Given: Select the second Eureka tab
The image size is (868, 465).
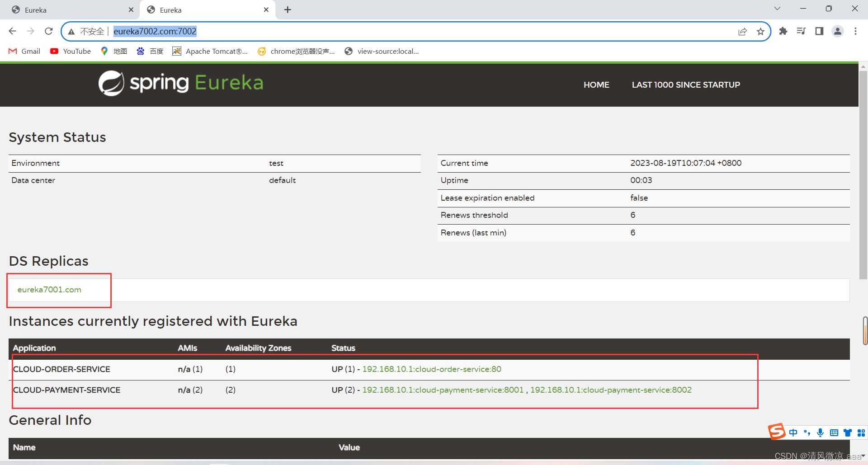Looking at the screenshot, I should (208, 10).
